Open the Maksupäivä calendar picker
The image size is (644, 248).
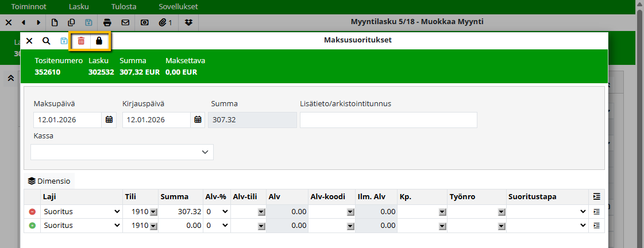pos(109,120)
